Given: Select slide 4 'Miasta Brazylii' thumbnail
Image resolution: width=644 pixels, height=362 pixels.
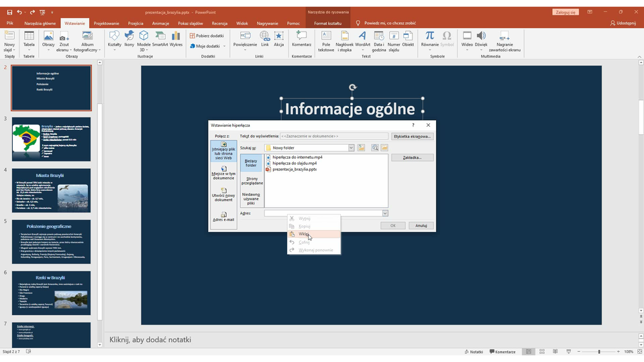Looking at the screenshot, I should click(51, 190).
